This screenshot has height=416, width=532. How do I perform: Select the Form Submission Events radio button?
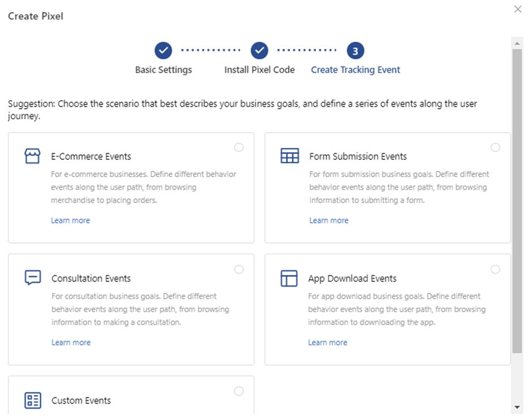[x=495, y=148]
